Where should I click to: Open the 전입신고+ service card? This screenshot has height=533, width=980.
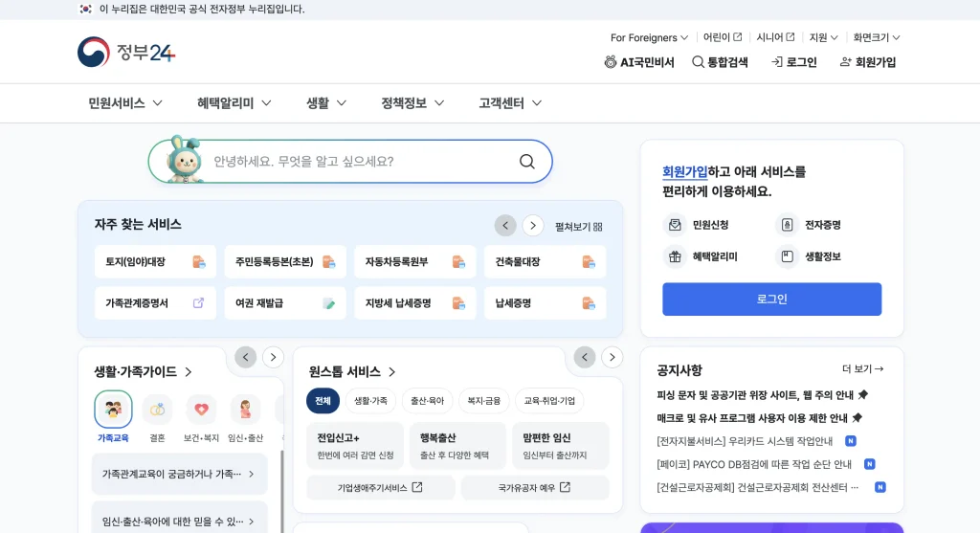(x=356, y=446)
